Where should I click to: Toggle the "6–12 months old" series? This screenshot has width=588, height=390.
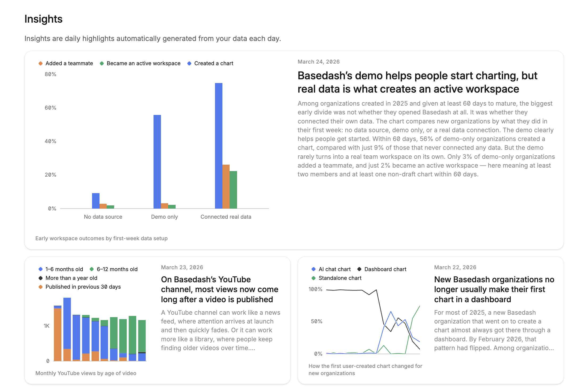[117, 269]
